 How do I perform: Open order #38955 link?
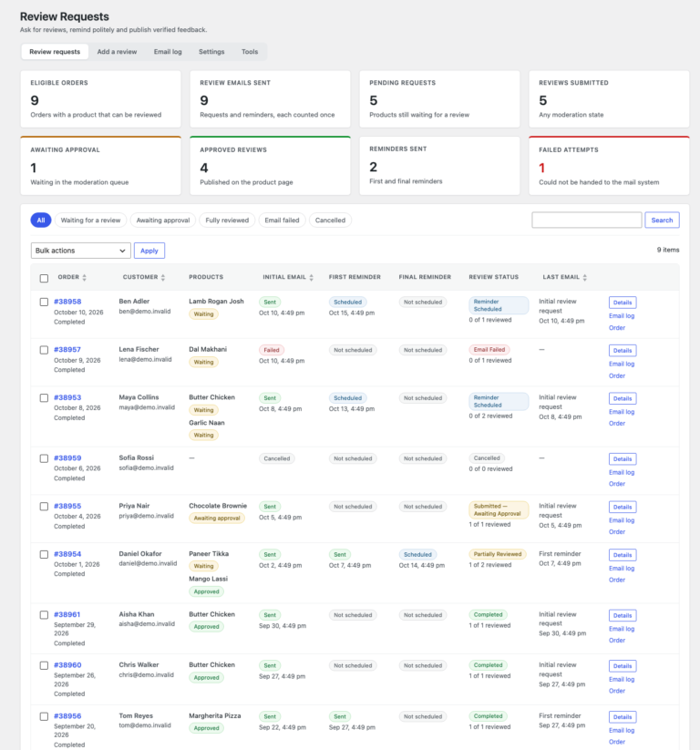point(67,506)
